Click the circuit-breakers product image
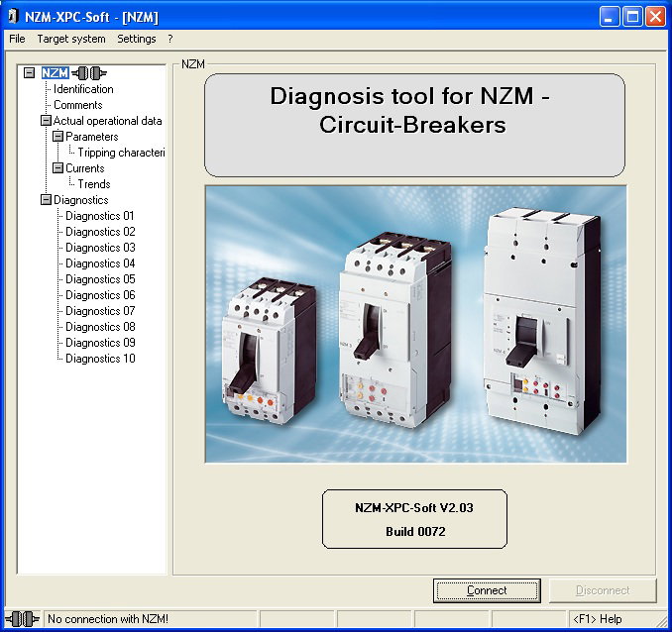Image resolution: width=672 pixels, height=632 pixels. click(415, 324)
